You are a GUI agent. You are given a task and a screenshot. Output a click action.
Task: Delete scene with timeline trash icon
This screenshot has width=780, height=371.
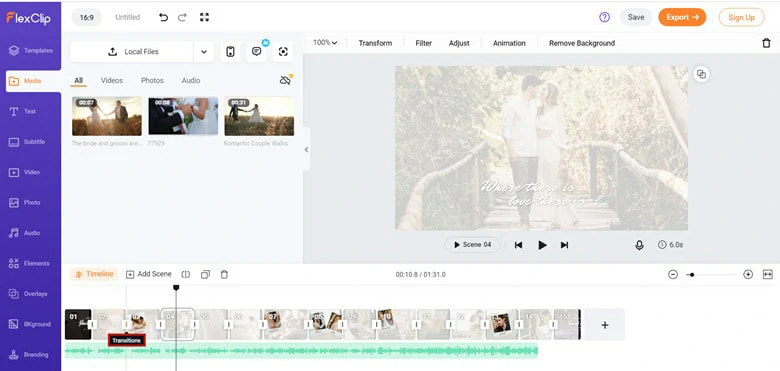click(x=224, y=275)
